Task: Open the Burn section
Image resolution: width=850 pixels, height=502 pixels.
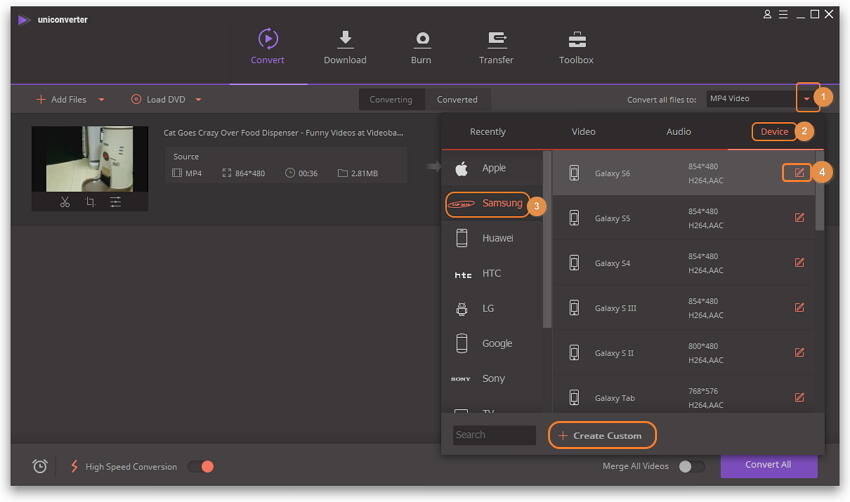Action: pos(421,47)
